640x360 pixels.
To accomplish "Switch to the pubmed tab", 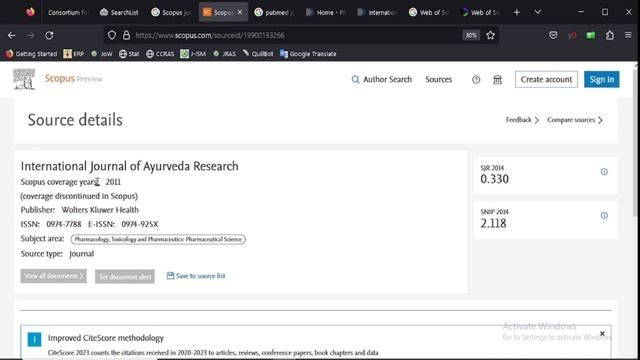I will [x=274, y=12].
